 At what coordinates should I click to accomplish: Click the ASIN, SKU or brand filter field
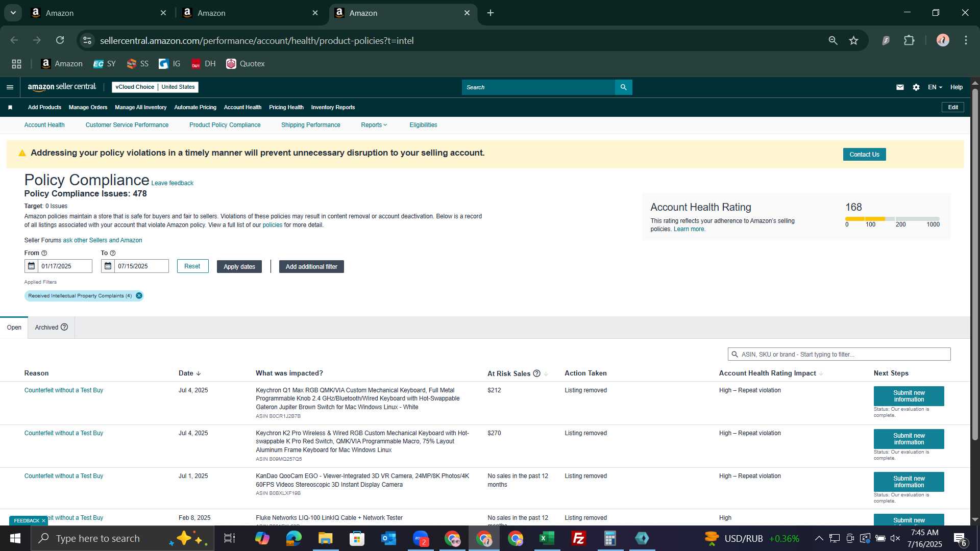pyautogui.click(x=839, y=354)
